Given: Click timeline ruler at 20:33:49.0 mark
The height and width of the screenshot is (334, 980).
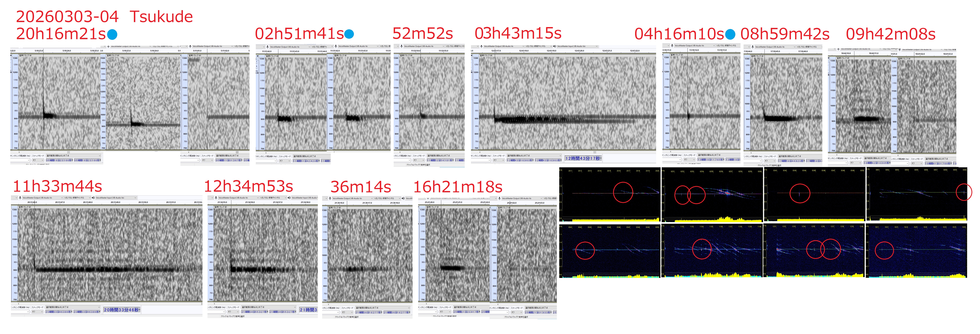Looking at the screenshot, I should pyautogui.click(x=115, y=202).
